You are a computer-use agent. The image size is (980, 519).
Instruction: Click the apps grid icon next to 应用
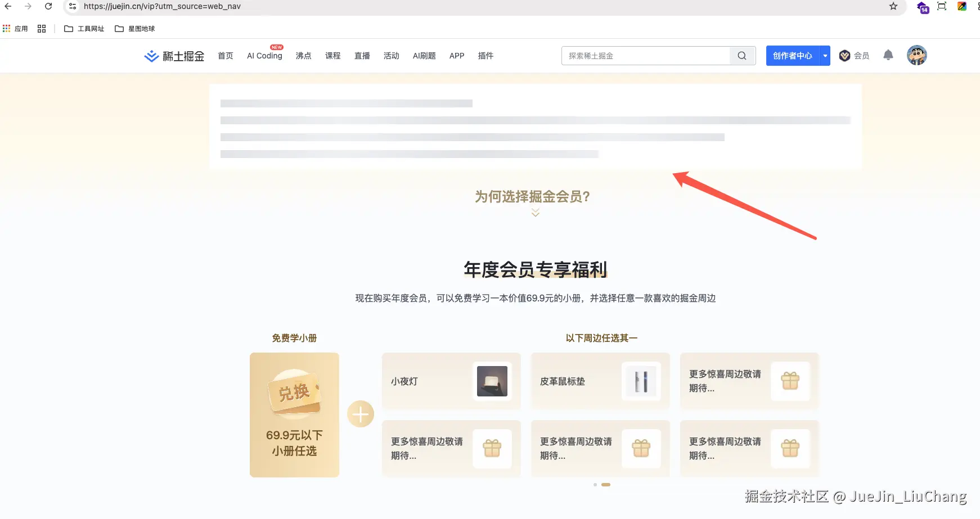(6, 28)
